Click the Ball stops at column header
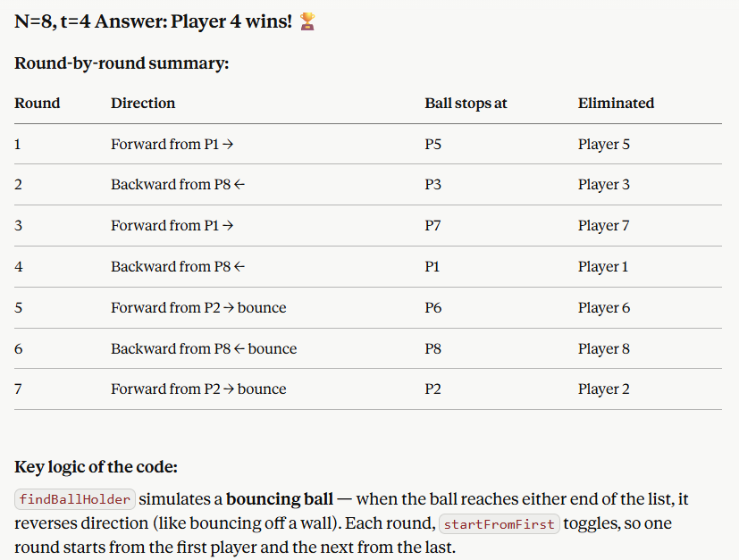This screenshot has height=560, width=739. [x=466, y=103]
